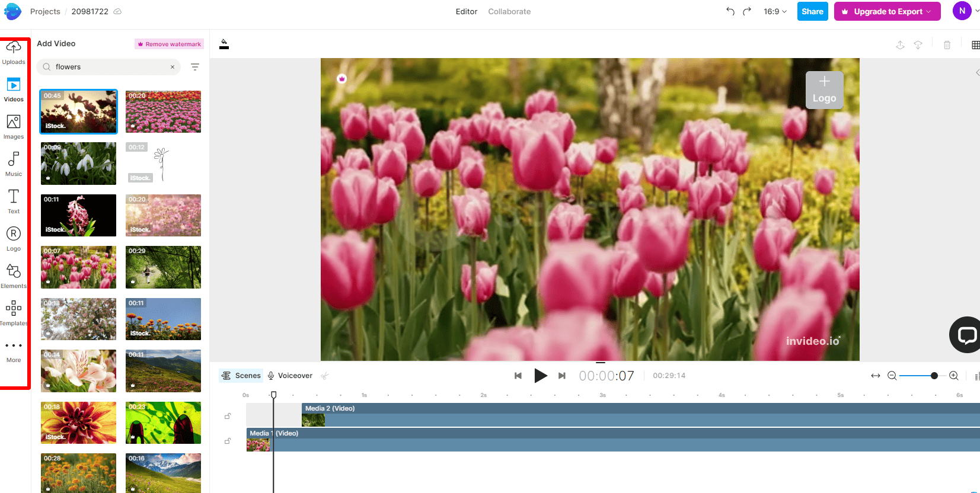The image size is (980, 493).
Task: Open project name 20981722
Action: point(90,11)
